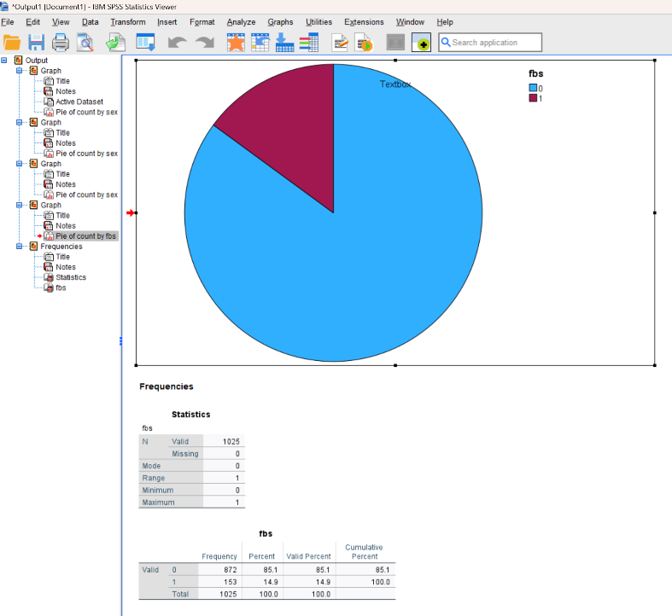Viewport: 672px width, 616px height.
Task: Open the Recall recent dialogs icon
Action: tap(145, 43)
